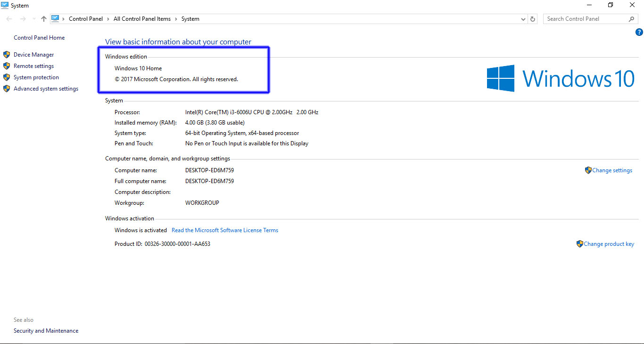Click shield icon beside Change product key
The width and height of the screenshot is (644, 344).
580,244
